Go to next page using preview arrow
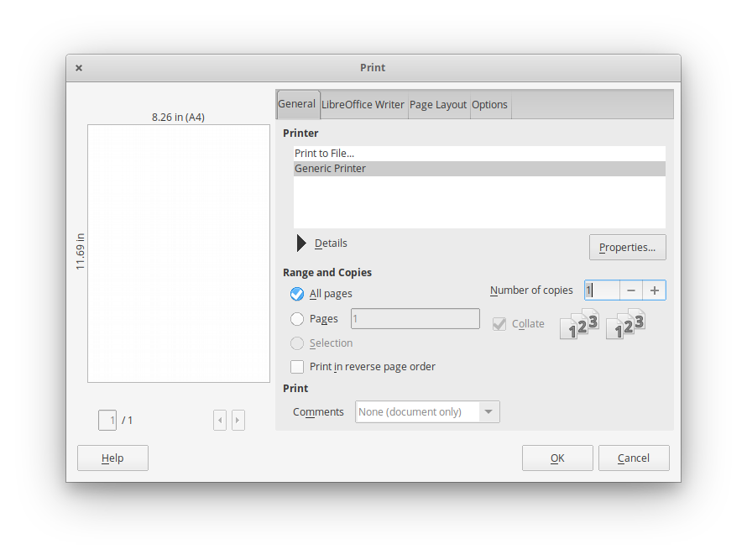 (238, 420)
